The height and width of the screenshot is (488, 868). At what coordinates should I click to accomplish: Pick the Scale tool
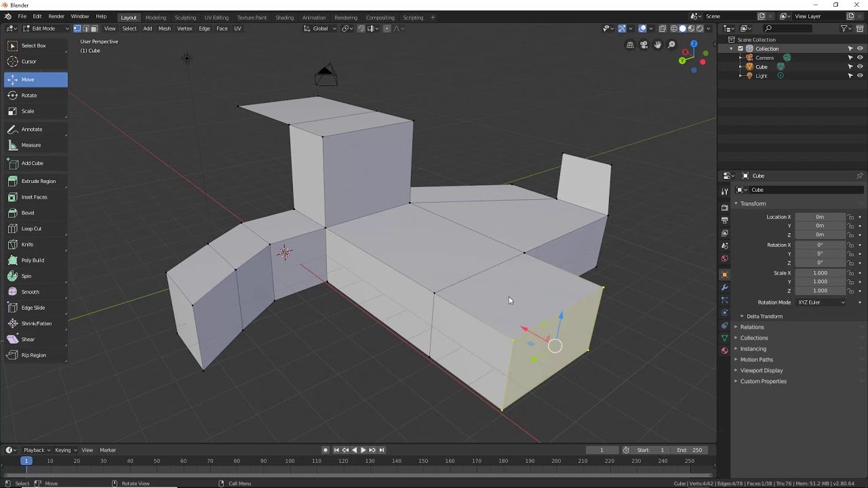(x=35, y=111)
